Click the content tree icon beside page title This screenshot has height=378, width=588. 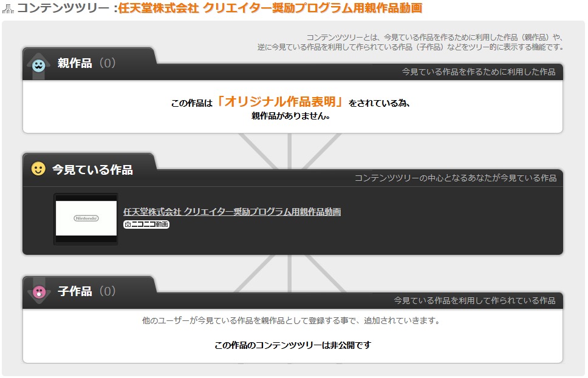(8, 8)
